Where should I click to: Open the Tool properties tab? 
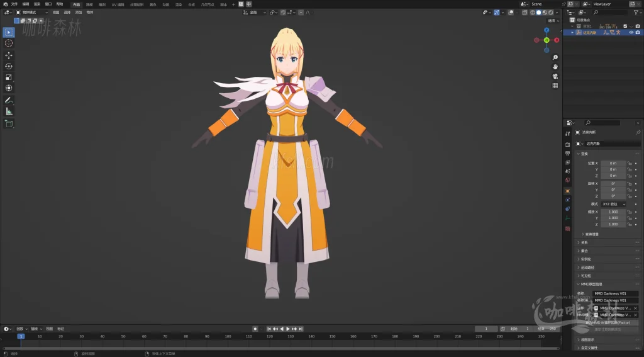point(568,133)
